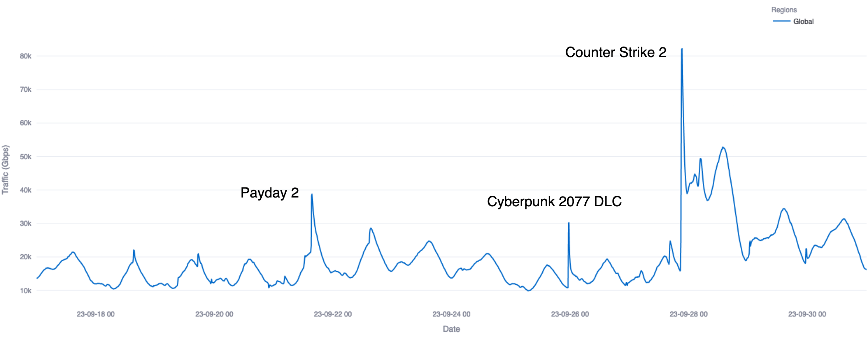868x352 pixels.
Task: Click the Payday 2 annotation label
Action: pos(270,193)
